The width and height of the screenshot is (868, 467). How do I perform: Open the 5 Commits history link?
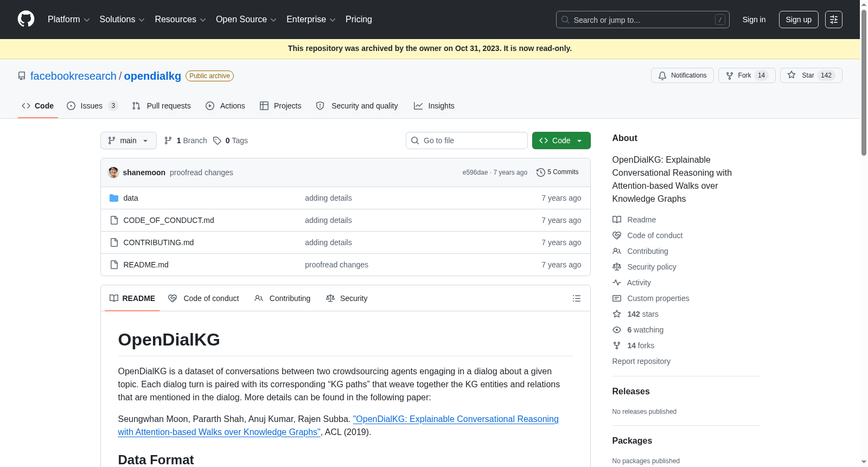coord(558,172)
